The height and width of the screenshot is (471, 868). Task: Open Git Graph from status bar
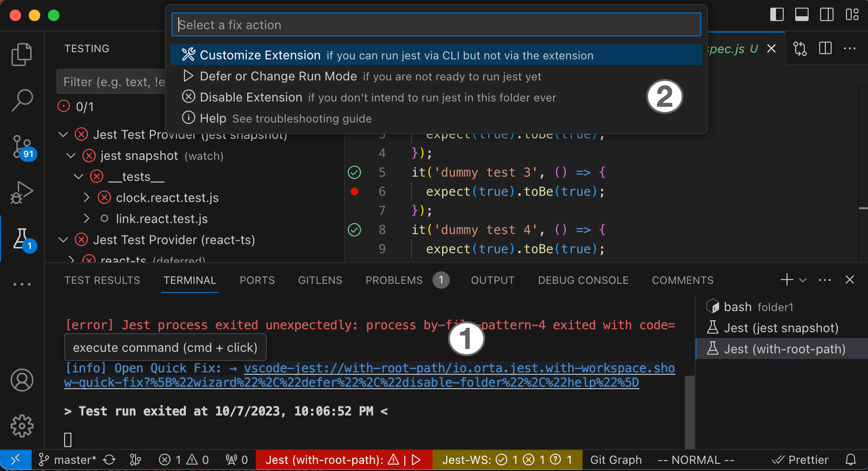click(616, 460)
